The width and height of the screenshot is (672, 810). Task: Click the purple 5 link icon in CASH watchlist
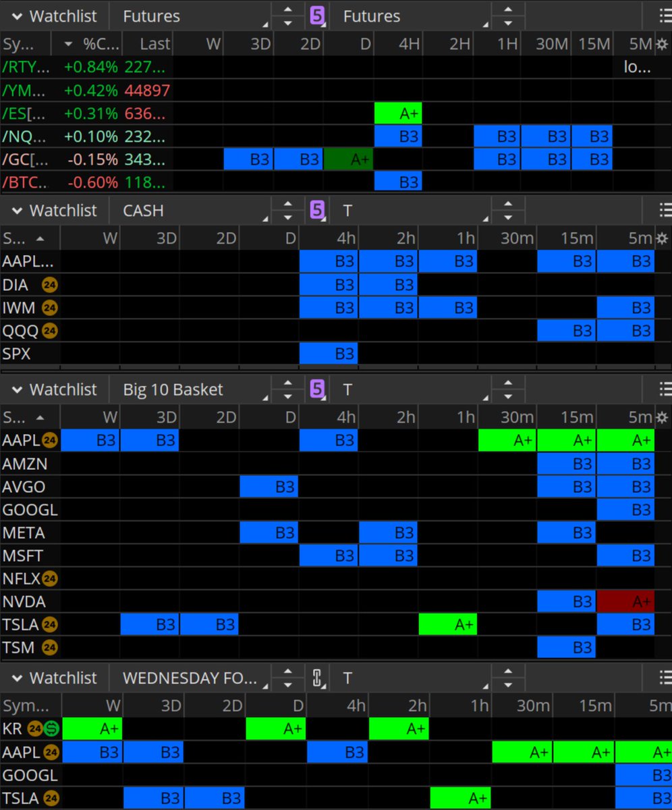coord(317,210)
